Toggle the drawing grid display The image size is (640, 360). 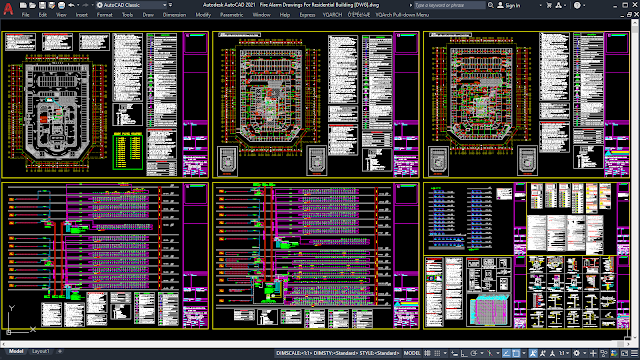tap(427, 353)
